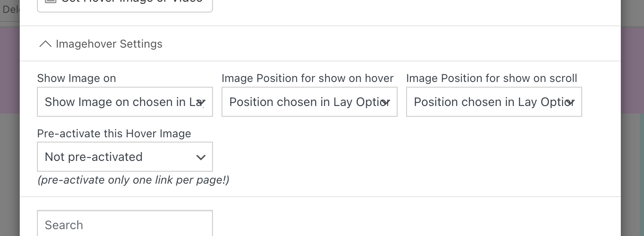Collapse the Imagehover Settings chevron icon
Image resolution: width=644 pixels, height=236 pixels.
[45, 44]
